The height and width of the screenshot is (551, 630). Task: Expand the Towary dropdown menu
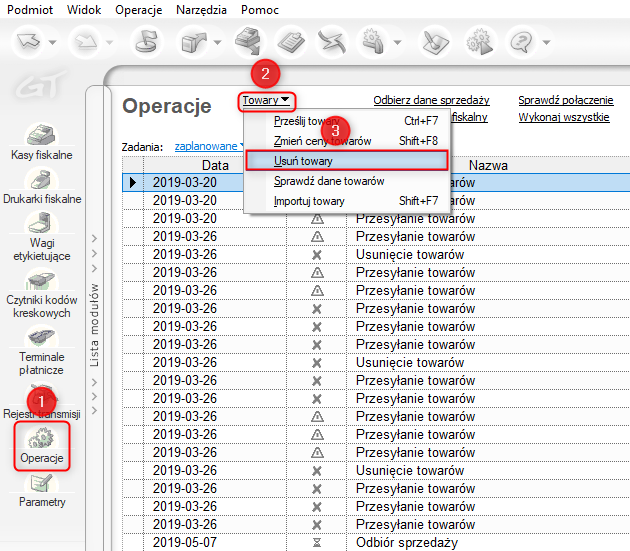pyautogui.click(x=267, y=100)
